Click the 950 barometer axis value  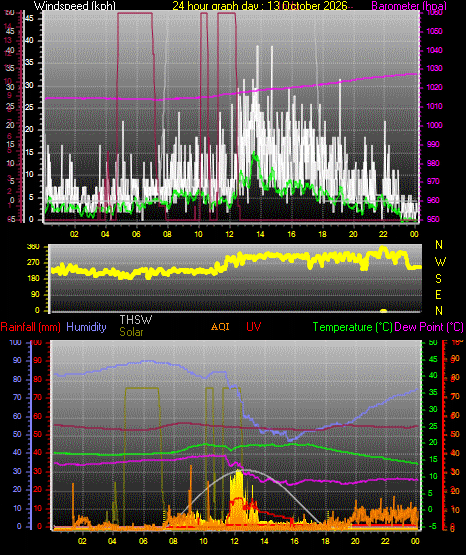tap(432, 219)
